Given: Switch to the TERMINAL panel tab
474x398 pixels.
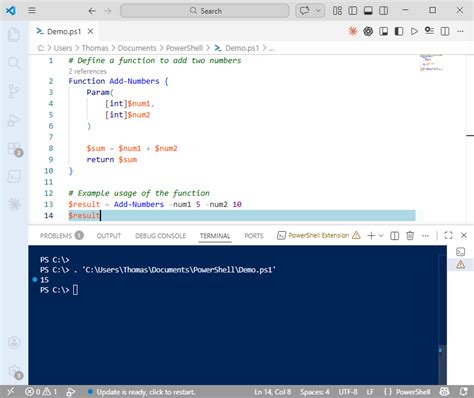Looking at the screenshot, I should [215, 236].
